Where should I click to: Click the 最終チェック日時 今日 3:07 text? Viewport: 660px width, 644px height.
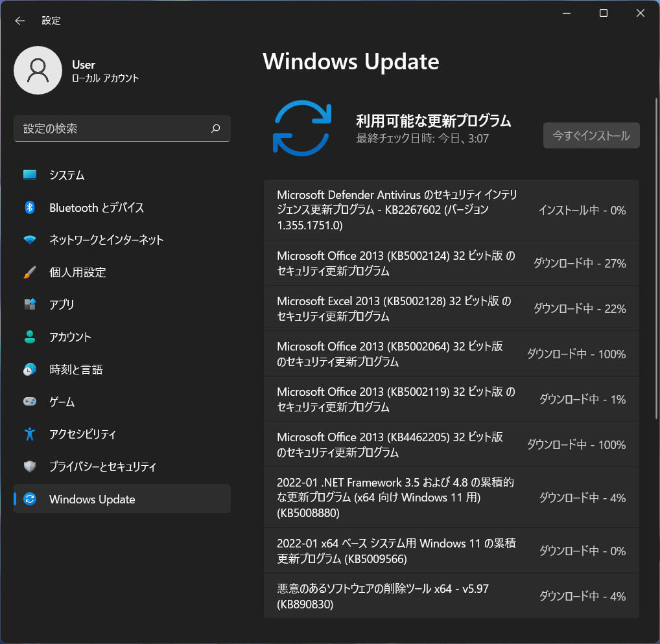click(x=422, y=139)
